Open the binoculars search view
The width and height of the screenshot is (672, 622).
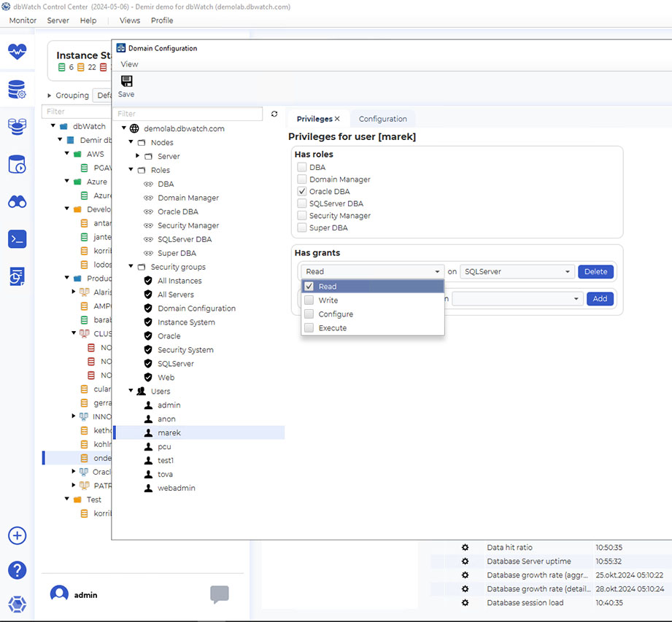17,202
